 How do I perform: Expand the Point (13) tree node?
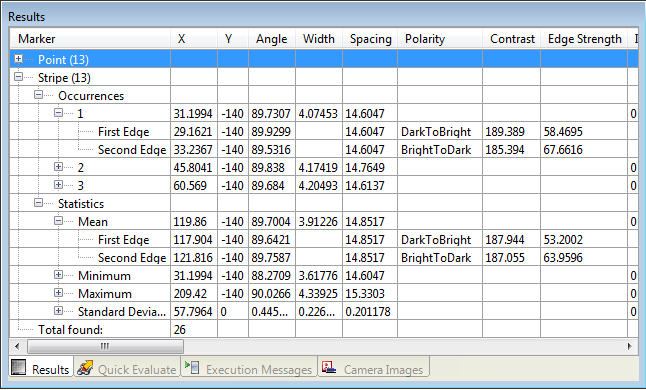tap(18, 59)
